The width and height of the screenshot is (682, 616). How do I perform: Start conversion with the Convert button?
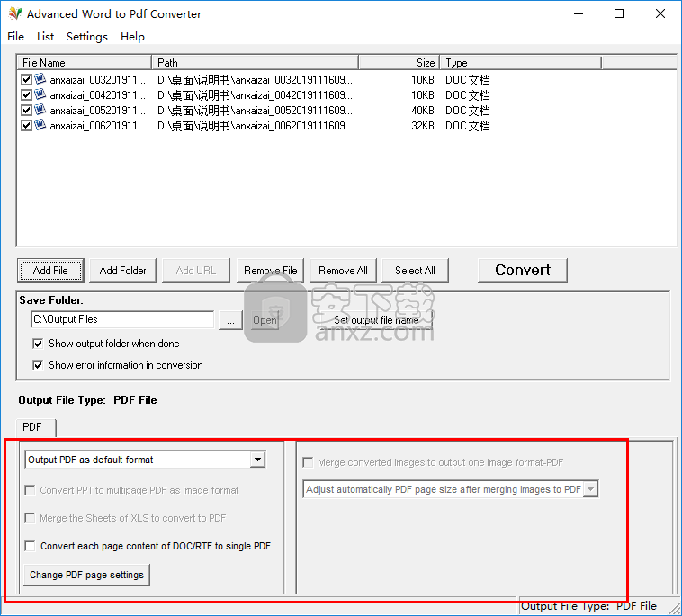pos(523,271)
